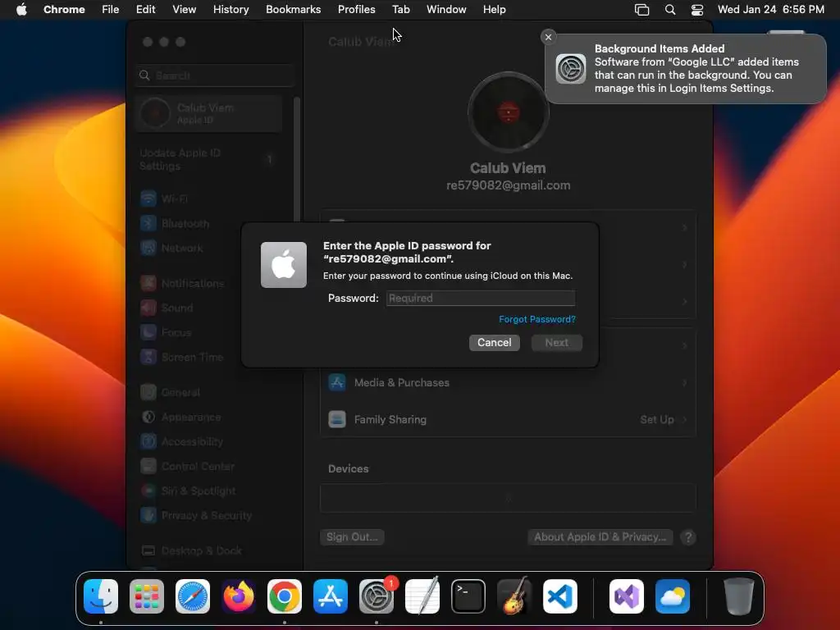840x630 pixels.
Task: Open Family Sharing Set Up row
Action: coord(508,419)
